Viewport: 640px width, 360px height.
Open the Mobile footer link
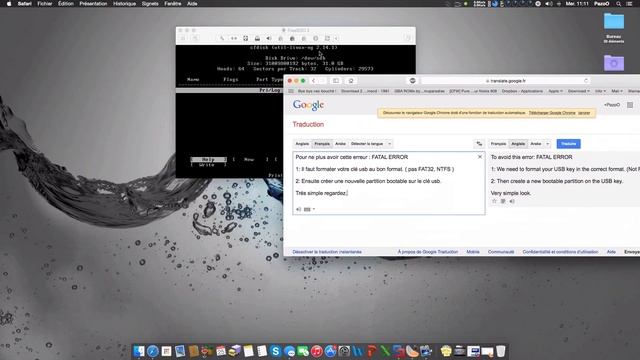click(x=473, y=252)
